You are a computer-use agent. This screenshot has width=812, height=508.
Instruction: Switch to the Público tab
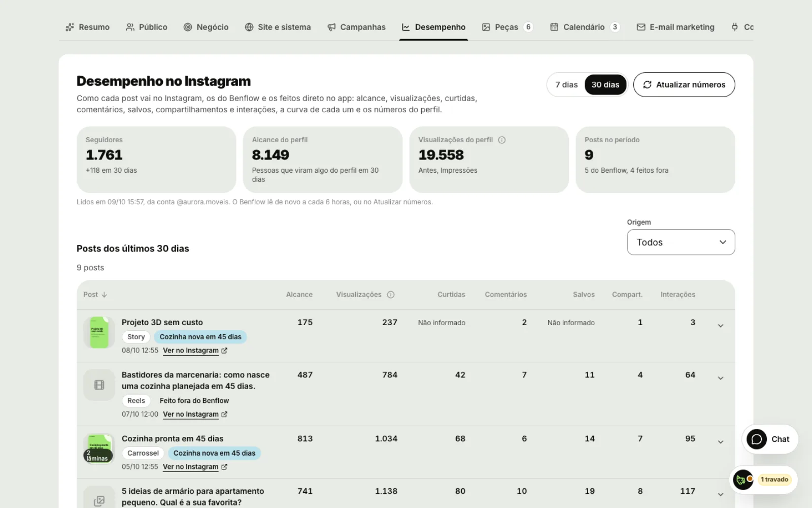click(x=146, y=27)
